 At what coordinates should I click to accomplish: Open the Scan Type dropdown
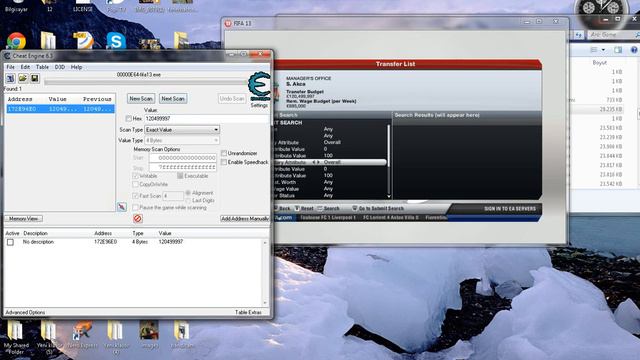pyautogui.click(x=182, y=130)
